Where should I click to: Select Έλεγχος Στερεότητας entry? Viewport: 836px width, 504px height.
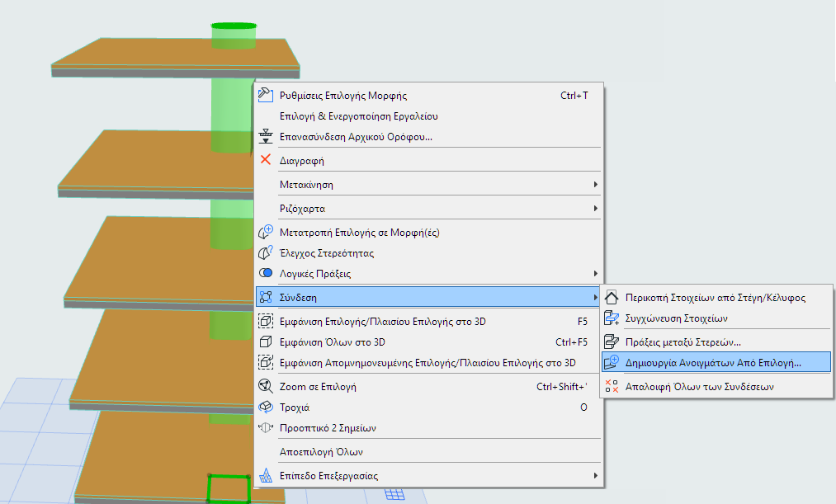click(429, 253)
